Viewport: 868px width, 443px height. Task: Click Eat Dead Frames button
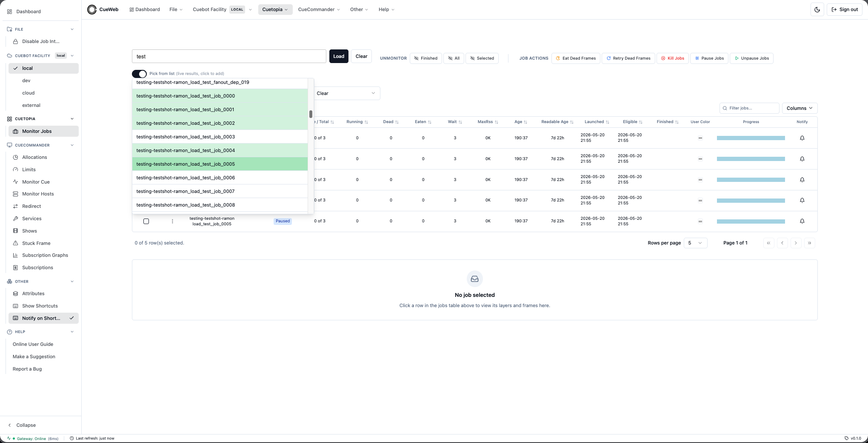tap(576, 58)
